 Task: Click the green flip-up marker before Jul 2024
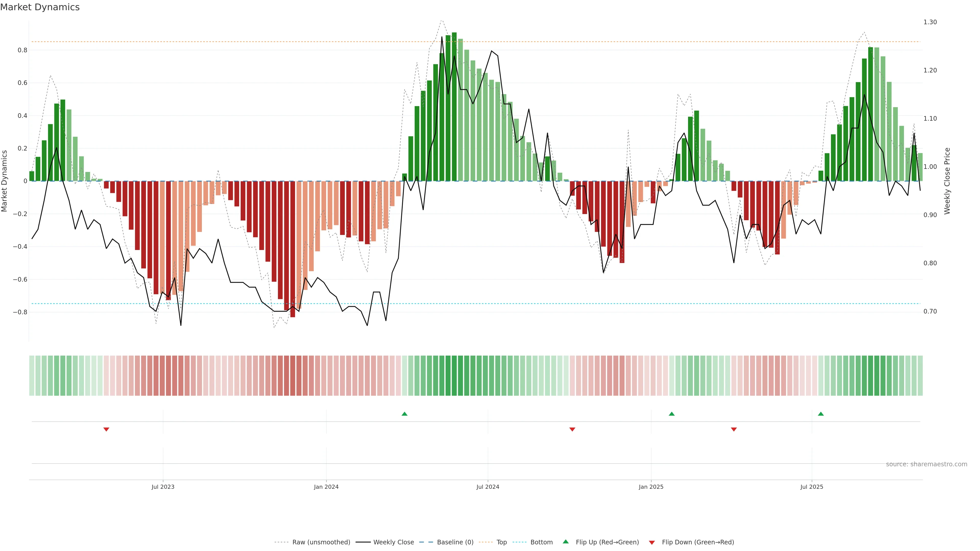(x=405, y=414)
